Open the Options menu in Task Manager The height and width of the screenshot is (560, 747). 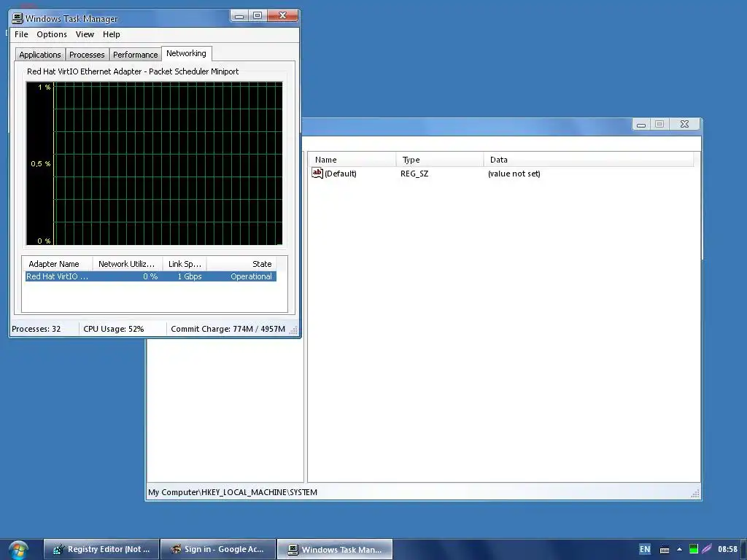coord(52,34)
